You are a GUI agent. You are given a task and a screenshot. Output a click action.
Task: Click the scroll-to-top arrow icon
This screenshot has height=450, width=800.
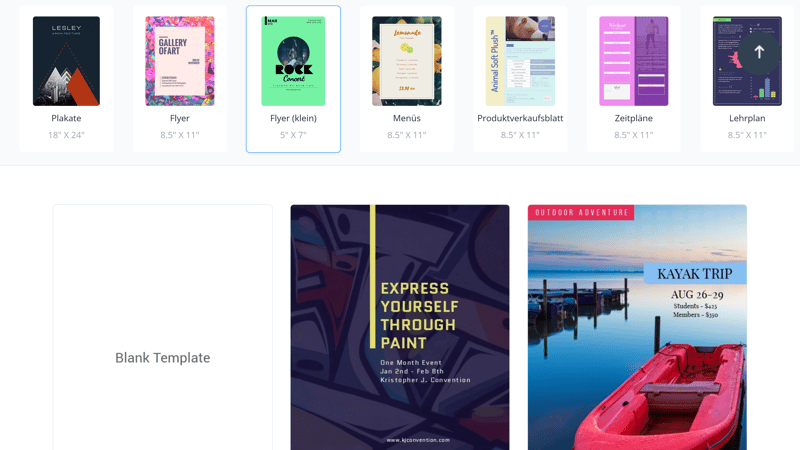point(759,52)
